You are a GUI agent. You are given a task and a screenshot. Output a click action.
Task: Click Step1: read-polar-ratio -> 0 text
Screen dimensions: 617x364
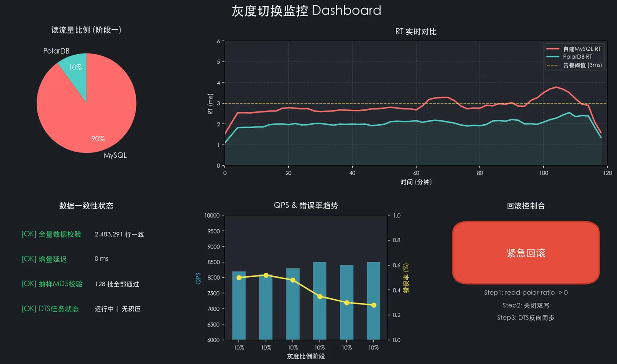(x=526, y=293)
